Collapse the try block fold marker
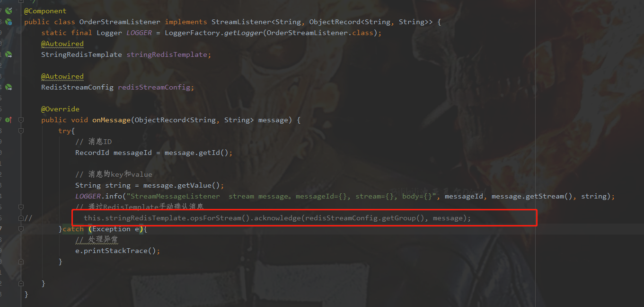 (20, 131)
